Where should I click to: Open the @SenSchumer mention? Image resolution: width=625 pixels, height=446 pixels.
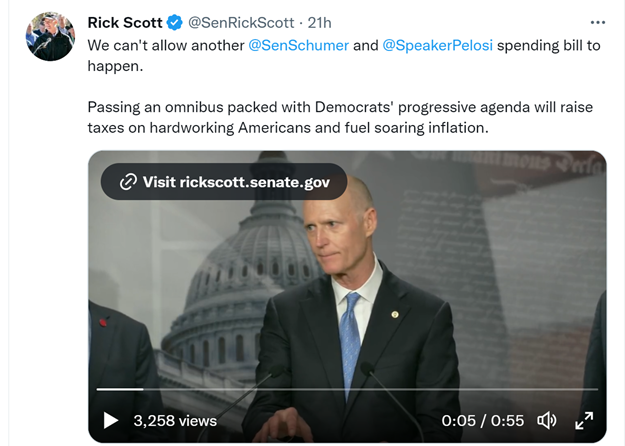click(299, 45)
